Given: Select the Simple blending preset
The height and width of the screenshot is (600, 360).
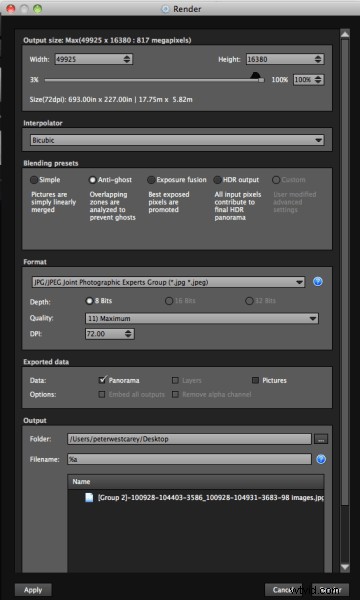Looking at the screenshot, I should (34, 180).
